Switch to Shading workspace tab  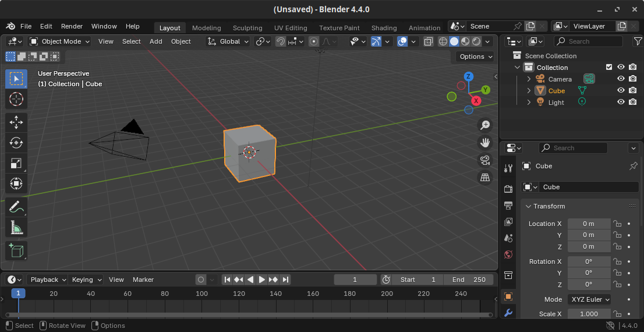pyautogui.click(x=384, y=28)
